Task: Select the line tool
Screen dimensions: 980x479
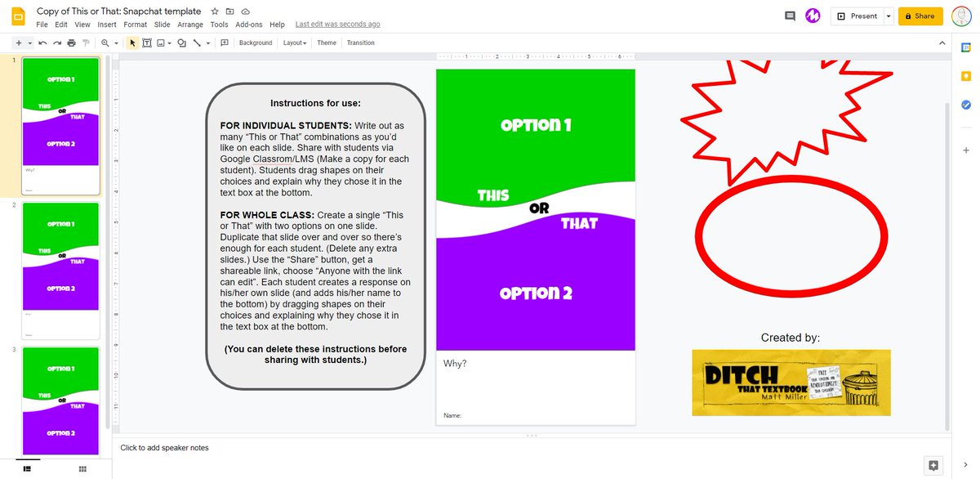Action: coord(197,43)
